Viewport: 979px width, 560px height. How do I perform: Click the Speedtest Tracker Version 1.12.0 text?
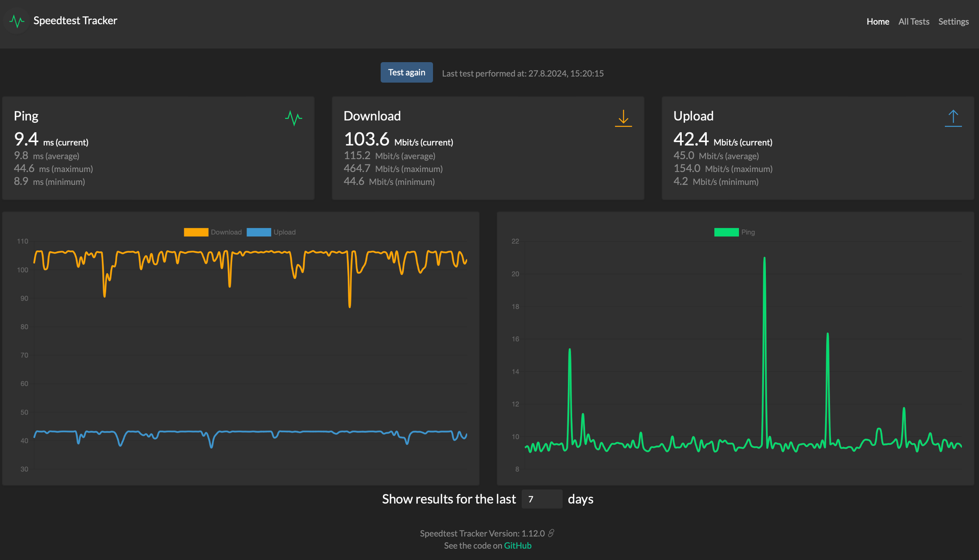coord(482,533)
